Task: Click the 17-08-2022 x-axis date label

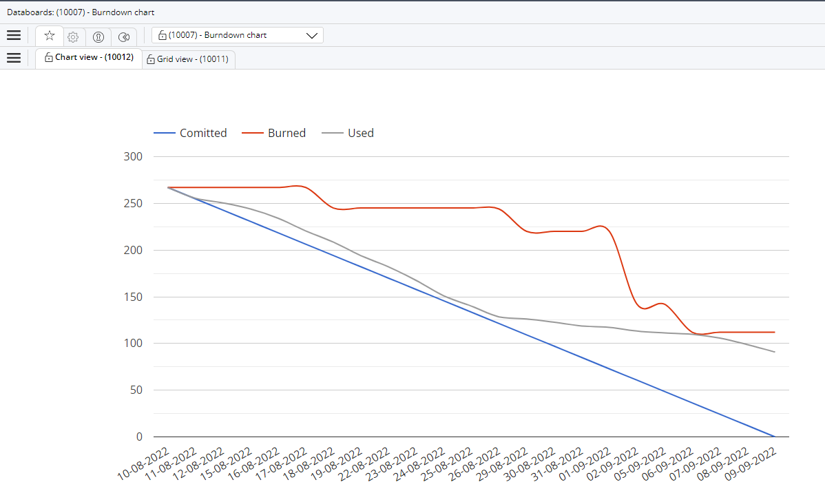Action: pos(281,464)
